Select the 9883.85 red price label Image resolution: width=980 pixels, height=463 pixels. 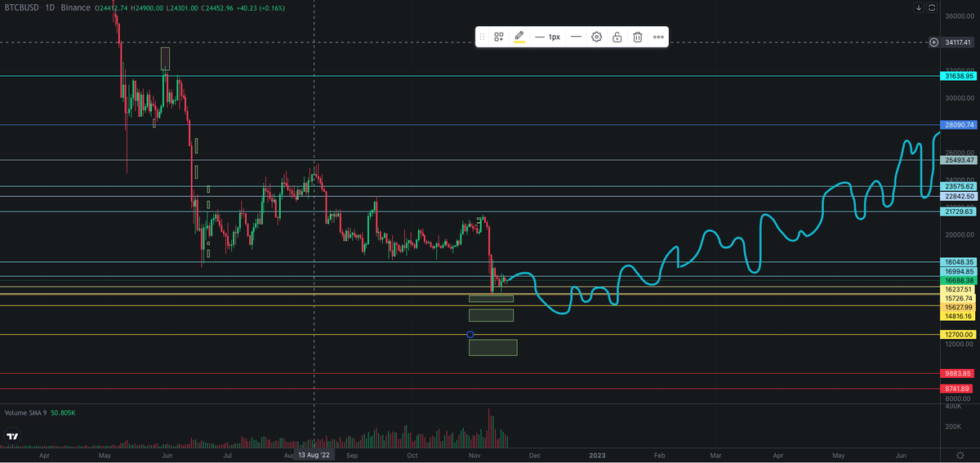pyautogui.click(x=959, y=373)
